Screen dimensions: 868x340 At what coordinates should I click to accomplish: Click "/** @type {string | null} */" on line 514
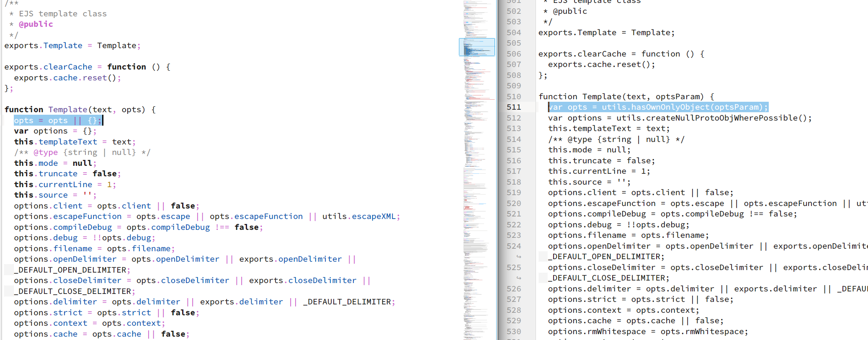click(x=616, y=139)
